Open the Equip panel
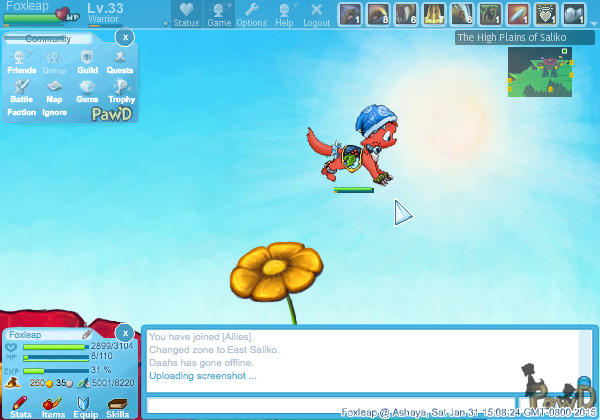 [86, 405]
